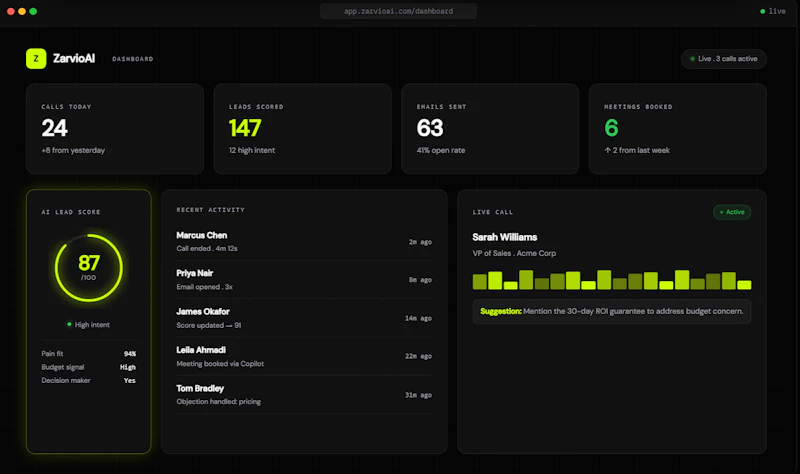
Task: Click the ZarvioAI logo icon
Action: point(36,59)
